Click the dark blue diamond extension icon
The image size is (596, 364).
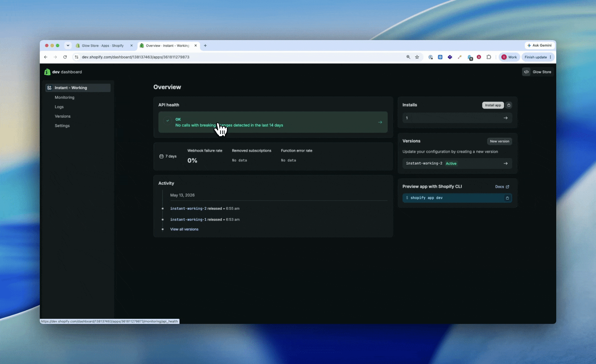click(450, 57)
